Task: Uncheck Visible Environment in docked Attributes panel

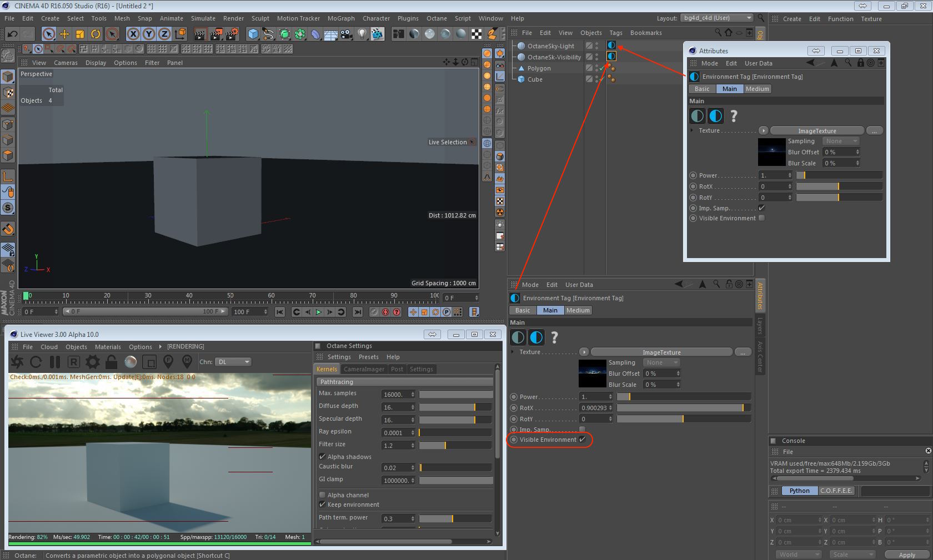Action: coord(582,440)
